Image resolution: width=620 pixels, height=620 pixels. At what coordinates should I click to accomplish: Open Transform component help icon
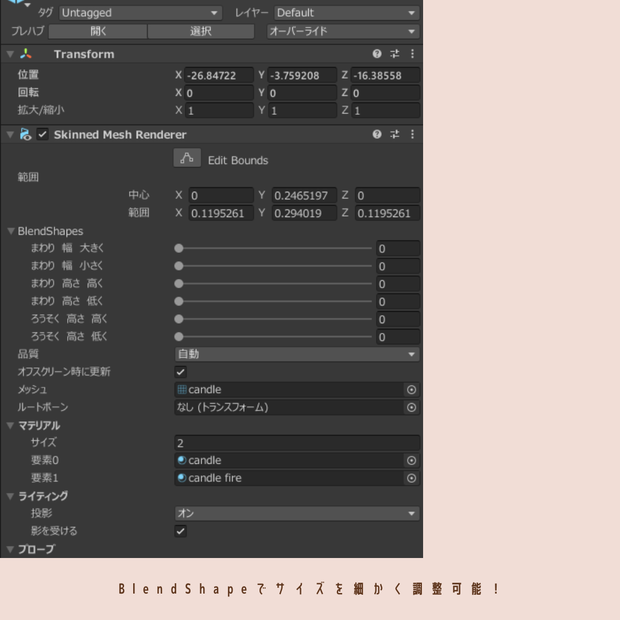pyautogui.click(x=377, y=54)
